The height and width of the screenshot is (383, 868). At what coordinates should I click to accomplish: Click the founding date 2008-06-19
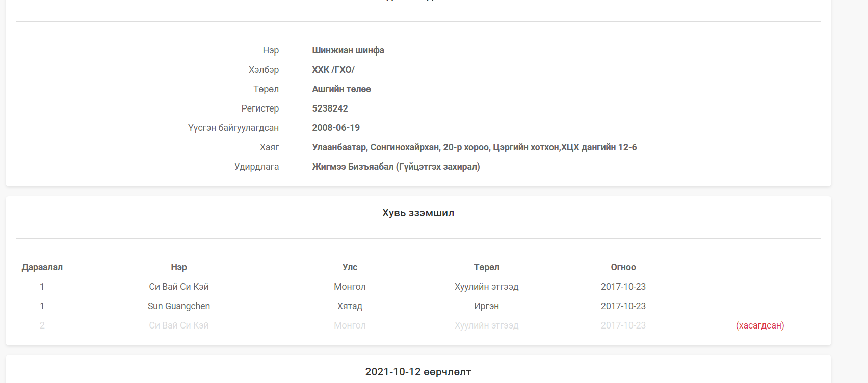pos(336,128)
